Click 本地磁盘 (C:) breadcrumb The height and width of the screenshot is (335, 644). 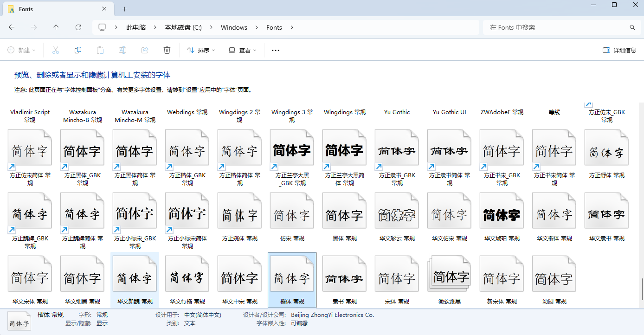point(183,27)
